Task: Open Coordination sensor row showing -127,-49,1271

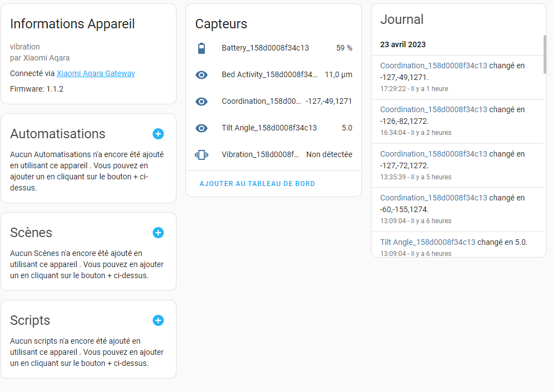Action: pyautogui.click(x=274, y=102)
